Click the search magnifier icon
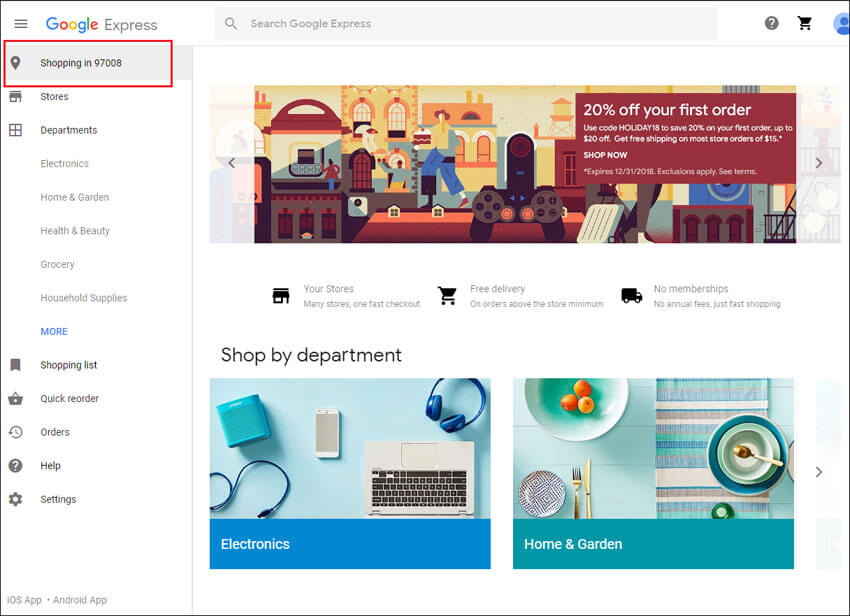Viewport: 850px width, 616px height. point(231,24)
